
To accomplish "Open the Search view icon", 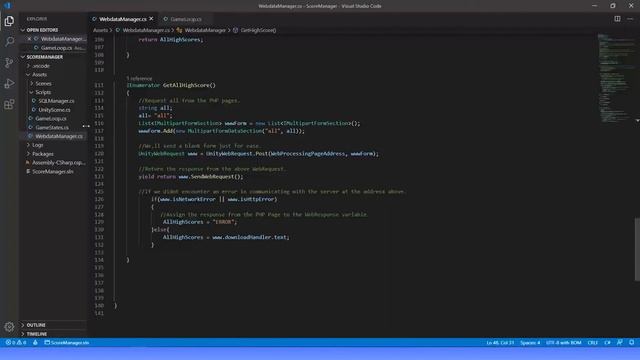I will 9,41.
